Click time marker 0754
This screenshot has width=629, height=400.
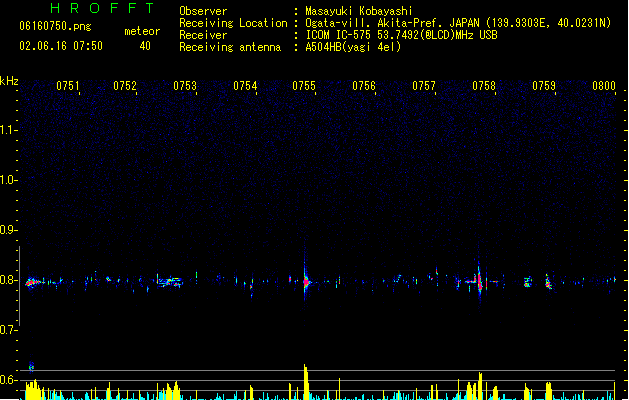[x=245, y=86]
